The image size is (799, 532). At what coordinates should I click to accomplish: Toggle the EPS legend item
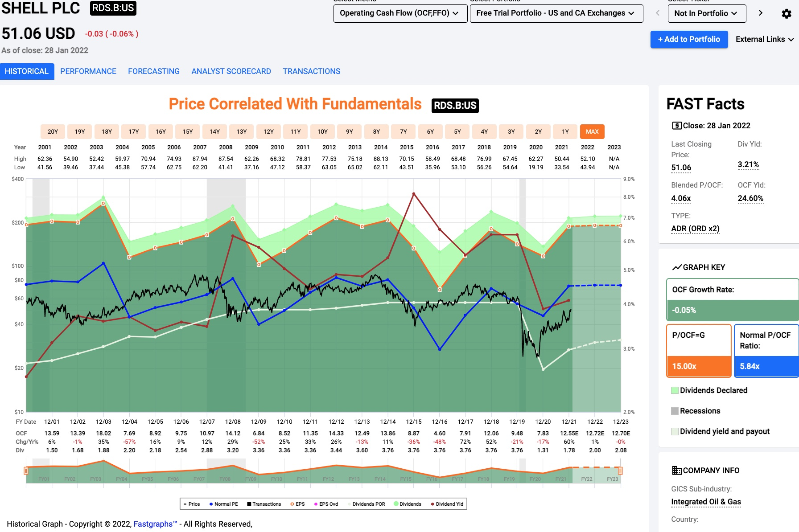[x=297, y=504]
